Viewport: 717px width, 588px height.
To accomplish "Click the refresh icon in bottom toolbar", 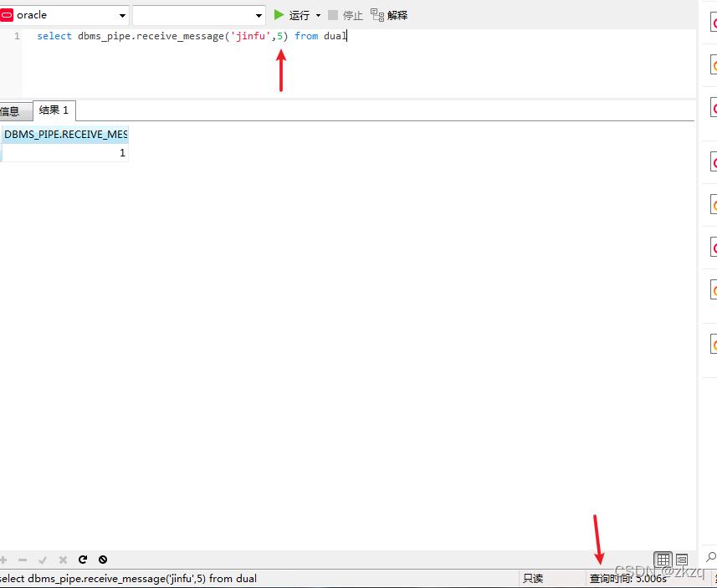I will [x=83, y=560].
